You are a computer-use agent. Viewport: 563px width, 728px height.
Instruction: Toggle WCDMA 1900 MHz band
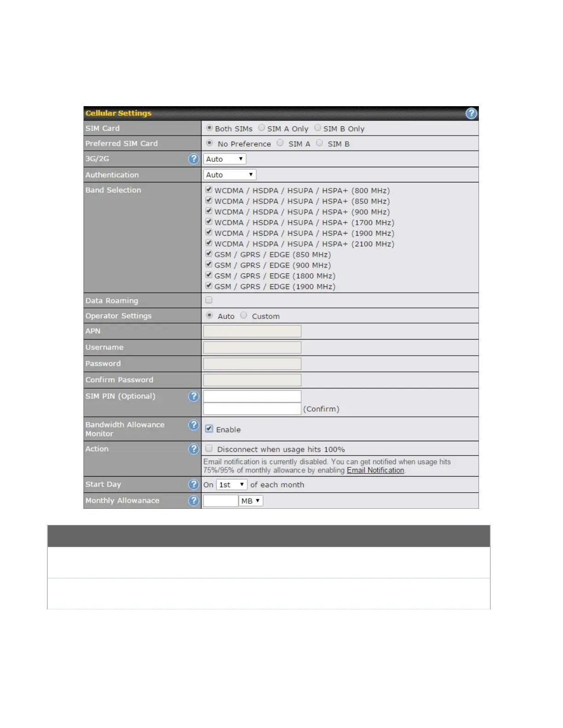tap(209, 232)
